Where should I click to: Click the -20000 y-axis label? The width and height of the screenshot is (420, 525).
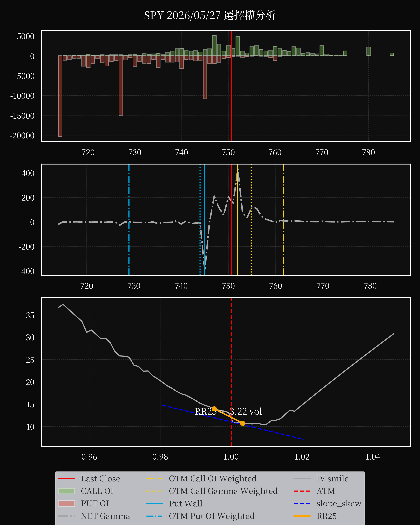point(22,136)
